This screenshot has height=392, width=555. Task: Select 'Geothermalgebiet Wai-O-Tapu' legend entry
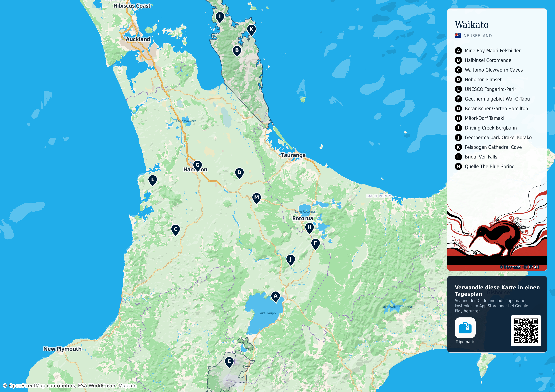pyautogui.click(x=497, y=99)
